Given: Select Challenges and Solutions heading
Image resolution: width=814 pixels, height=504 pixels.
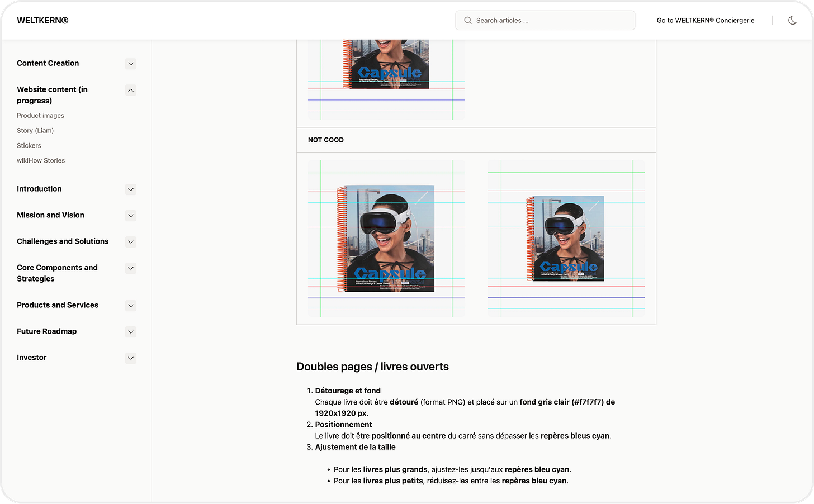Looking at the screenshot, I should 63,241.
